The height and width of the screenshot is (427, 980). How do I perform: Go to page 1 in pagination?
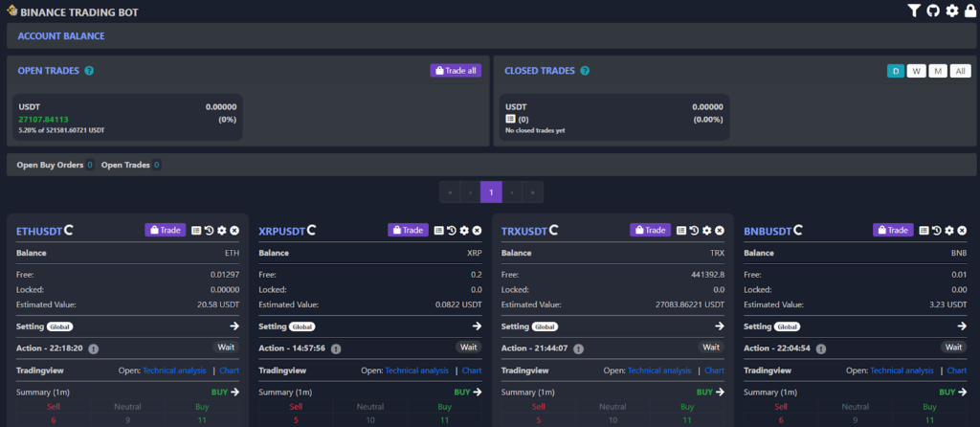491,191
